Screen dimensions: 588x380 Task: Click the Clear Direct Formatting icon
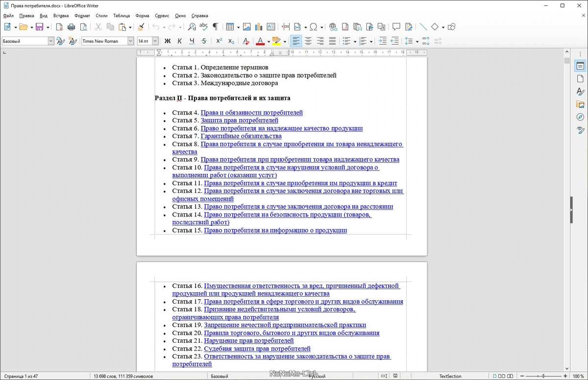point(246,41)
